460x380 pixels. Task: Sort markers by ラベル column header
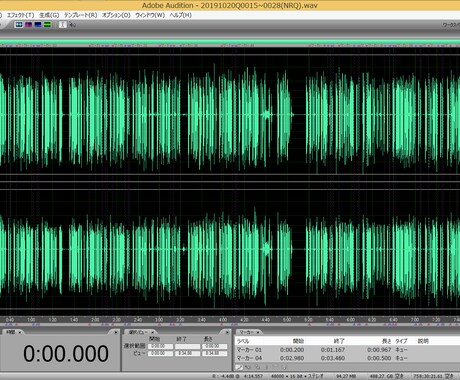(243, 341)
